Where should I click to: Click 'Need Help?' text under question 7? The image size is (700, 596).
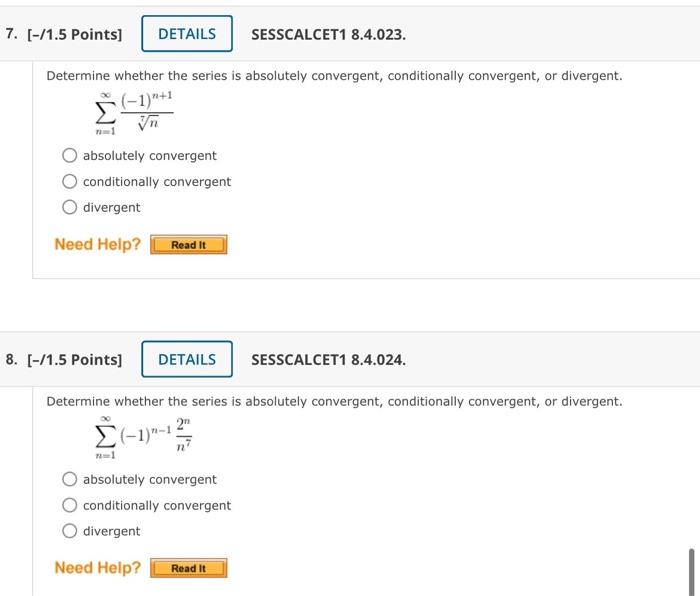(x=97, y=245)
